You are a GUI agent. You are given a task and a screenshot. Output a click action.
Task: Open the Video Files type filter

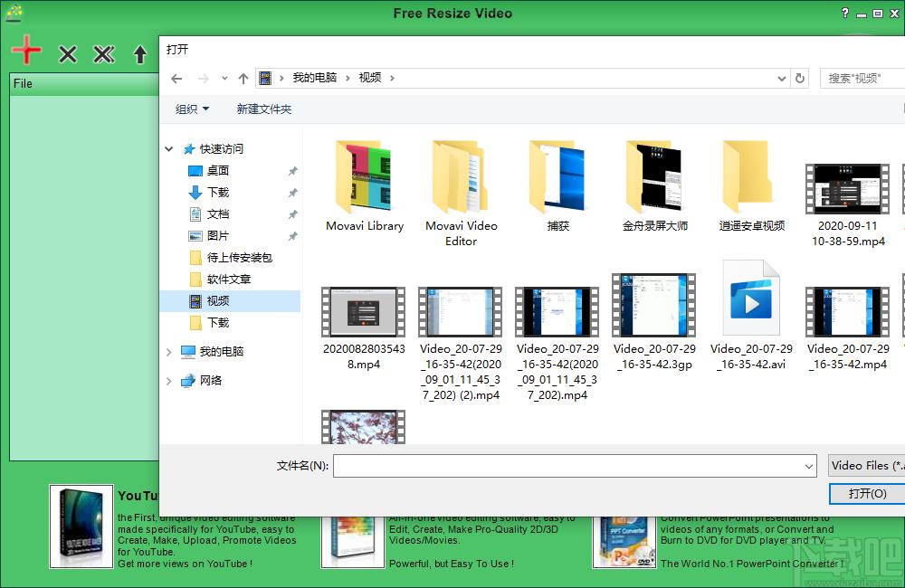click(x=866, y=466)
